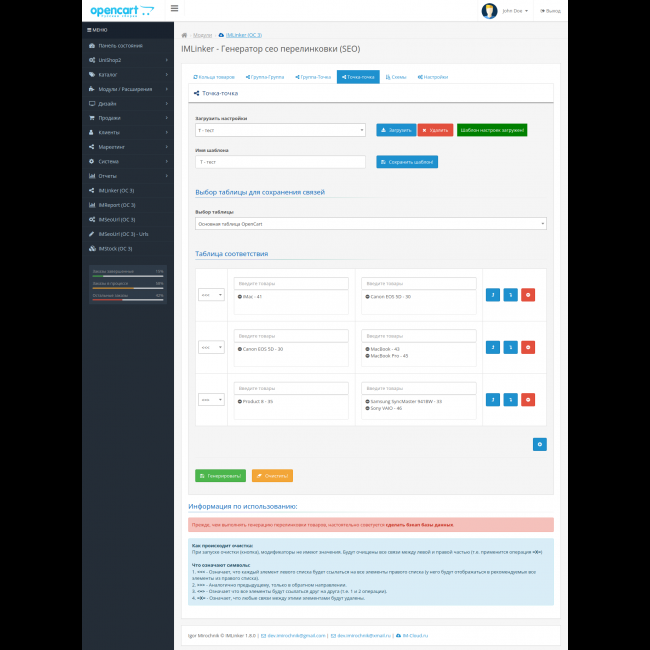Open first row direction selector
Image resolution: width=650 pixels, height=650 pixels.
click(x=211, y=295)
